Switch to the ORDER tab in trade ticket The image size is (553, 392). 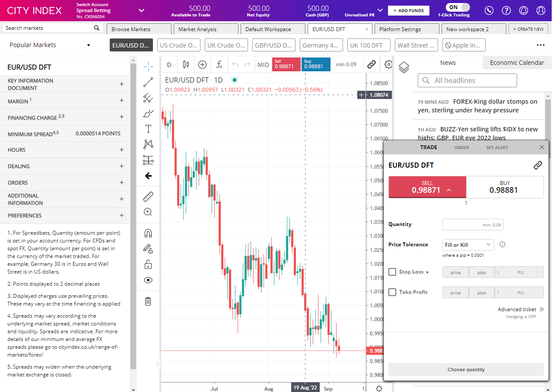click(x=461, y=147)
